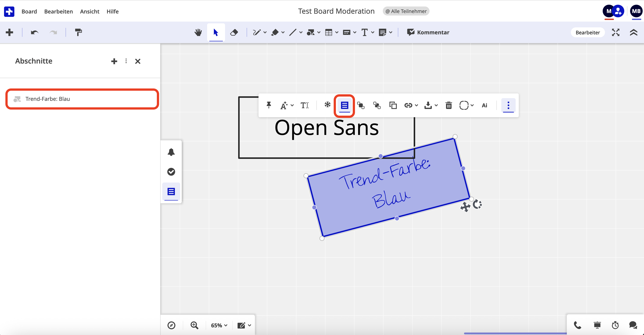Pin the selected object
The image size is (644, 335).
pos(269,105)
